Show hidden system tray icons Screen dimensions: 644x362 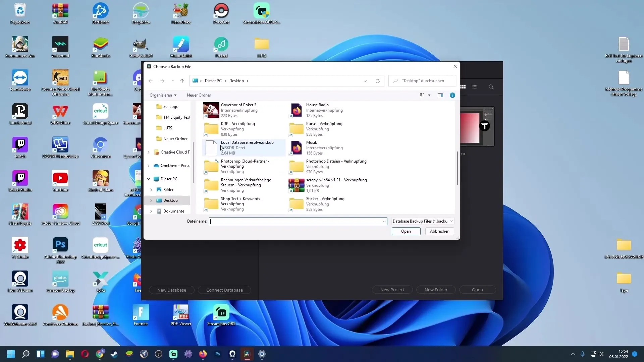tap(573, 354)
